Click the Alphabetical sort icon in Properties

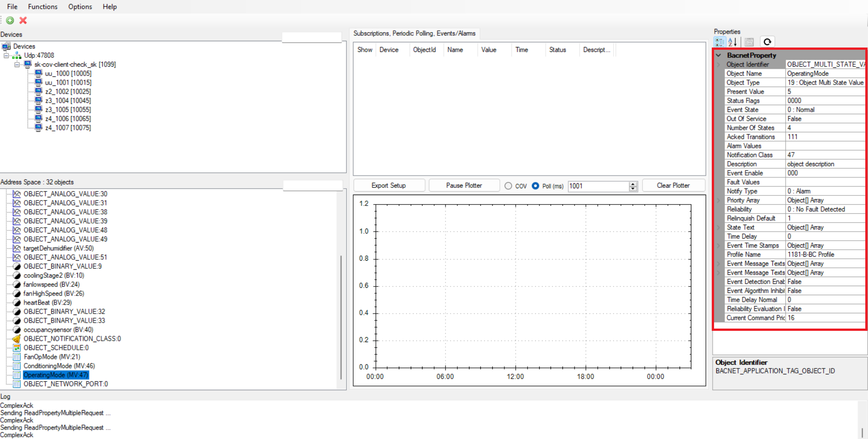[733, 42]
